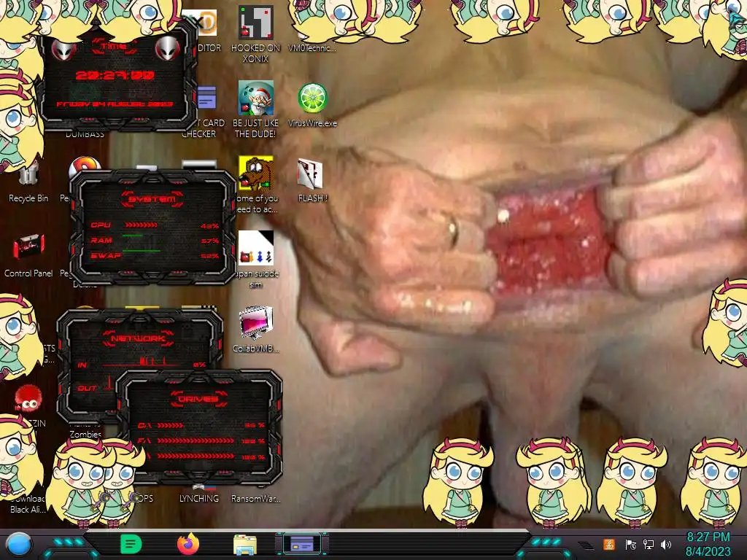Viewport: 747px width, 560px height.
Task: Select the red fuzzy creature desktop icon
Action: click(28, 398)
